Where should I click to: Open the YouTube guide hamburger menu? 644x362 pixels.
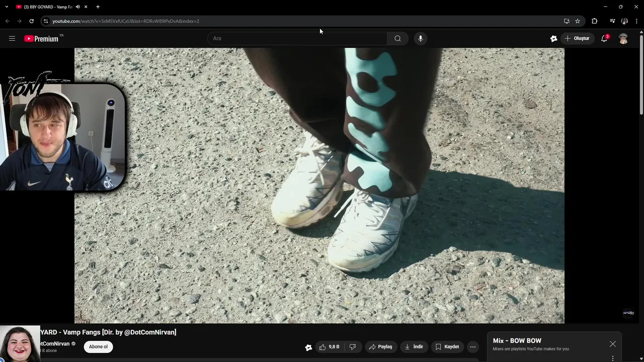(x=12, y=38)
